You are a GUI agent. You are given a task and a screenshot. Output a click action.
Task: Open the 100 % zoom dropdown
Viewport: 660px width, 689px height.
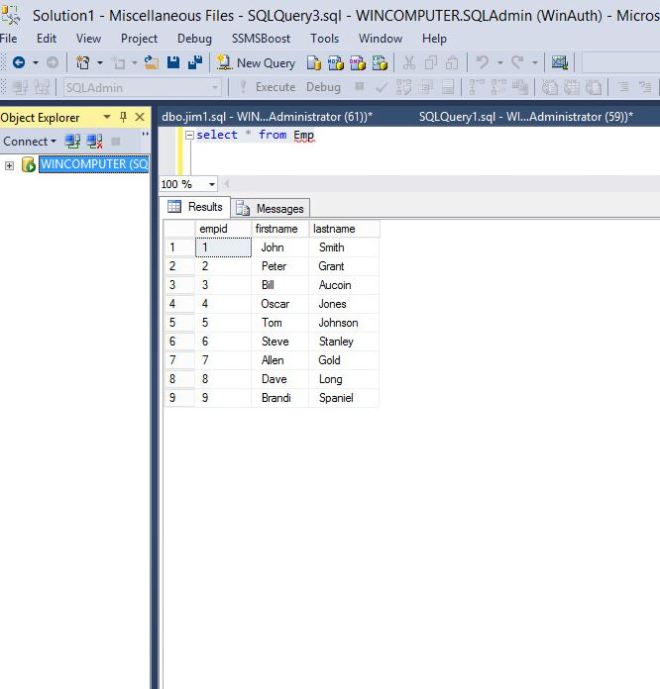pyautogui.click(x=211, y=185)
